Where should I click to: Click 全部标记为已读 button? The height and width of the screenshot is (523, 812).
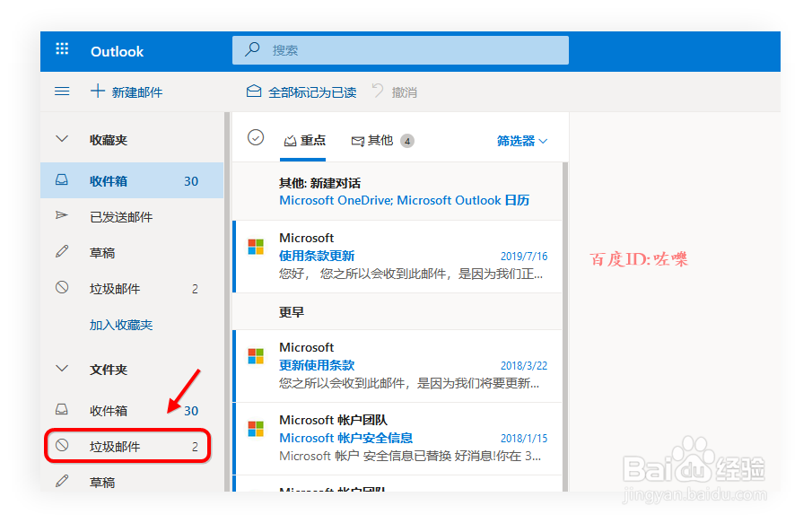(301, 92)
